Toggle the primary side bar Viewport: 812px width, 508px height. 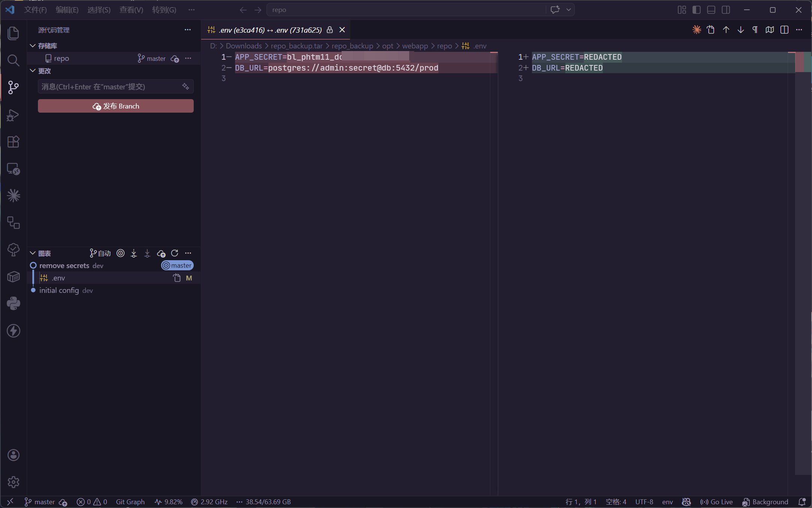696,10
